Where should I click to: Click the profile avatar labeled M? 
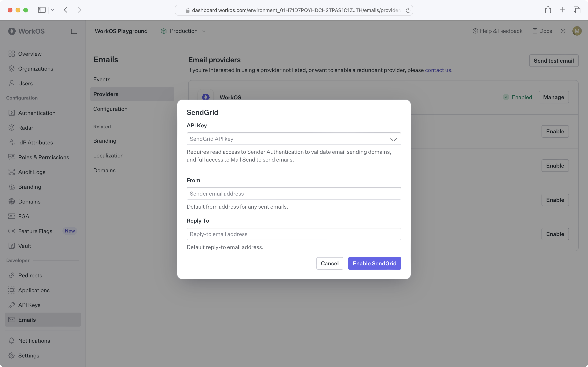pyautogui.click(x=577, y=31)
